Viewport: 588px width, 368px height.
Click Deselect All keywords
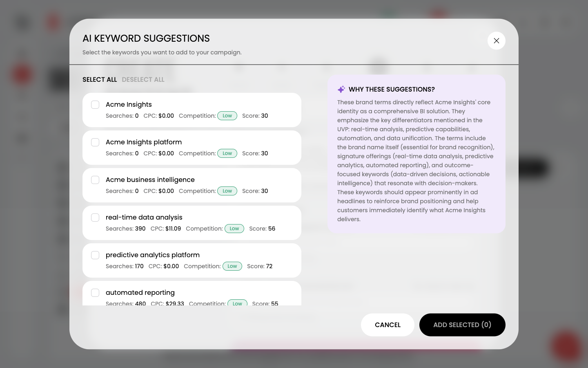coord(143,79)
